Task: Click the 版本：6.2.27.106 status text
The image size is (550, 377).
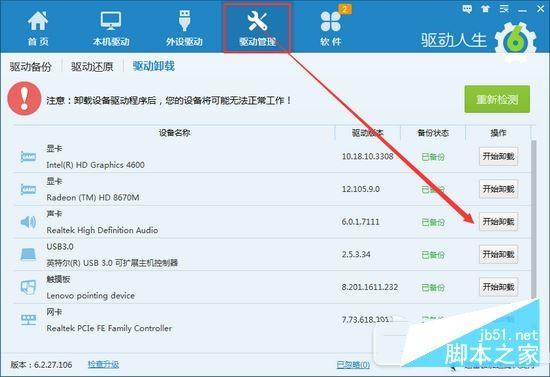Action: pos(41,365)
